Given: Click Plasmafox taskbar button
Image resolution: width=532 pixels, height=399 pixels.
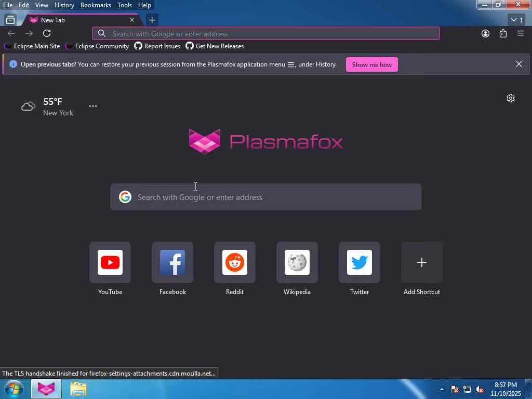Looking at the screenshot, I should [46, 389].
